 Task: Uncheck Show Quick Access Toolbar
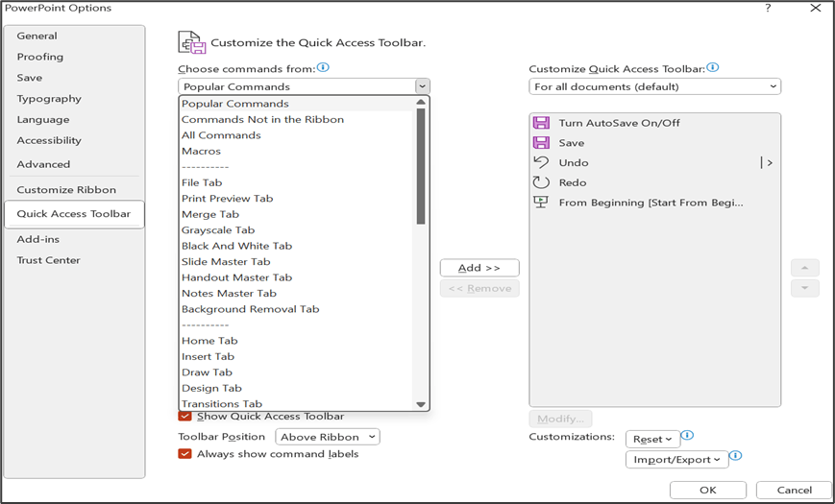pyautogui.click(x=184, y=417)
